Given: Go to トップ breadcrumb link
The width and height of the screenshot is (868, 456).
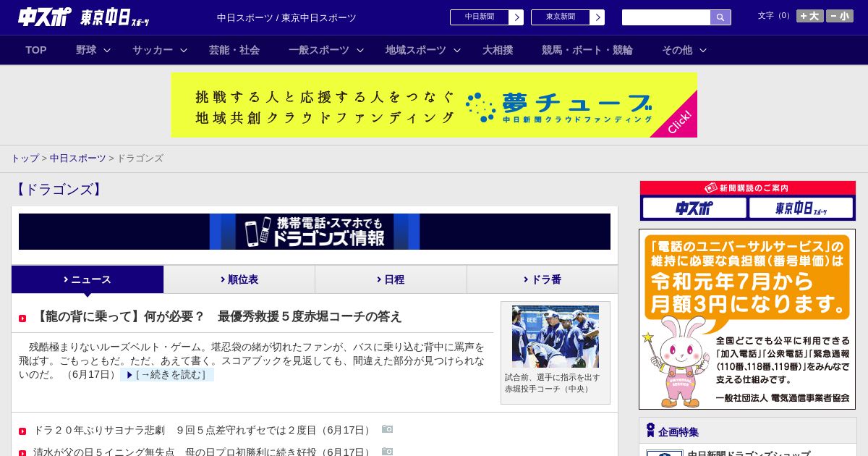Looking at the screenshot, I should tap(25, 158).
